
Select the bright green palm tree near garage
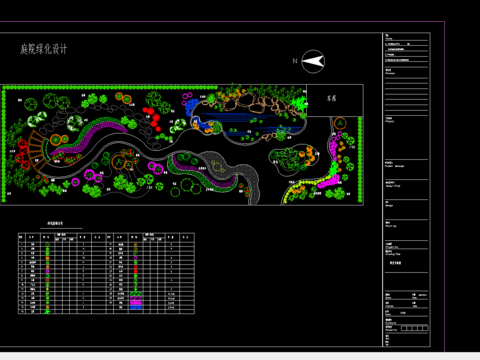click(299, 103)
